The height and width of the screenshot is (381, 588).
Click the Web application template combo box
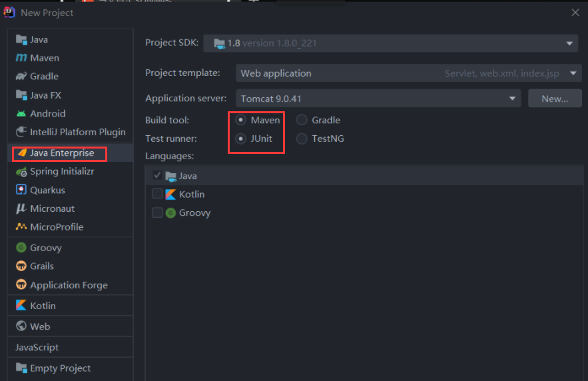click(409, 73)
